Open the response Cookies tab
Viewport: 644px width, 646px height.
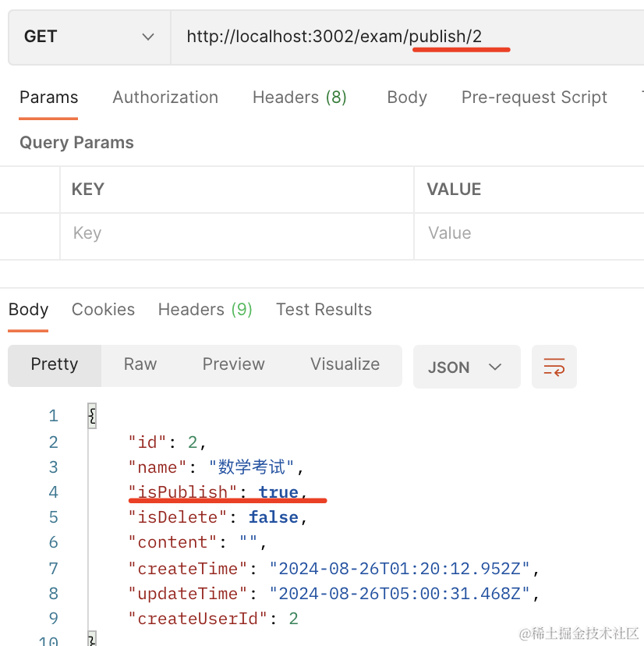[x=103, y=310]
